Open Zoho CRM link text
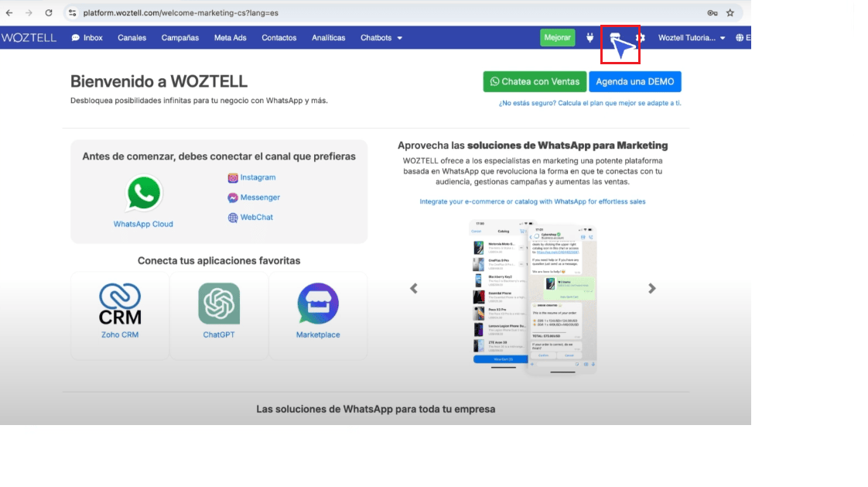868x487 pixels. (120, 334)
